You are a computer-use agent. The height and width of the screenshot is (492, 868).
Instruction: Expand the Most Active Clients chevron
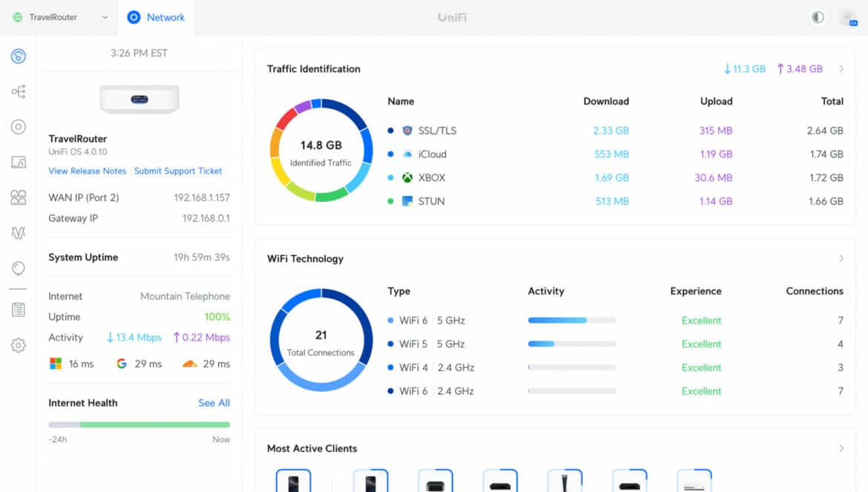click(841, 449)
